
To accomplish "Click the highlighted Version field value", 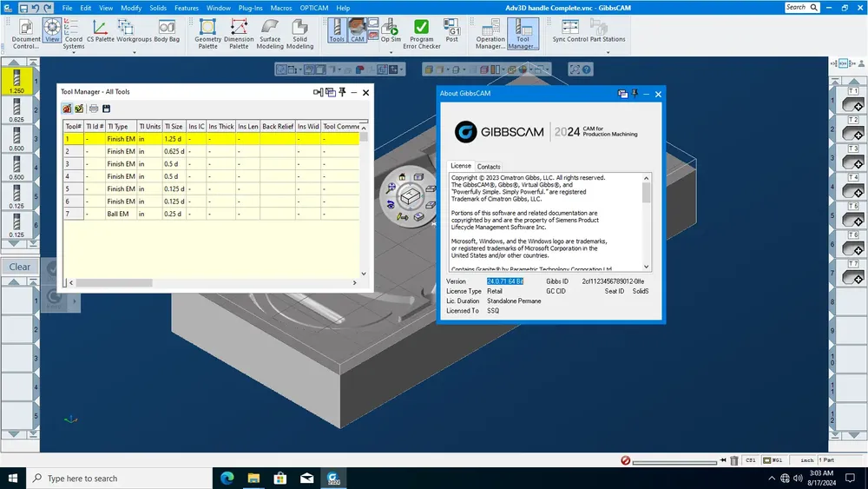I will (505, 281).
